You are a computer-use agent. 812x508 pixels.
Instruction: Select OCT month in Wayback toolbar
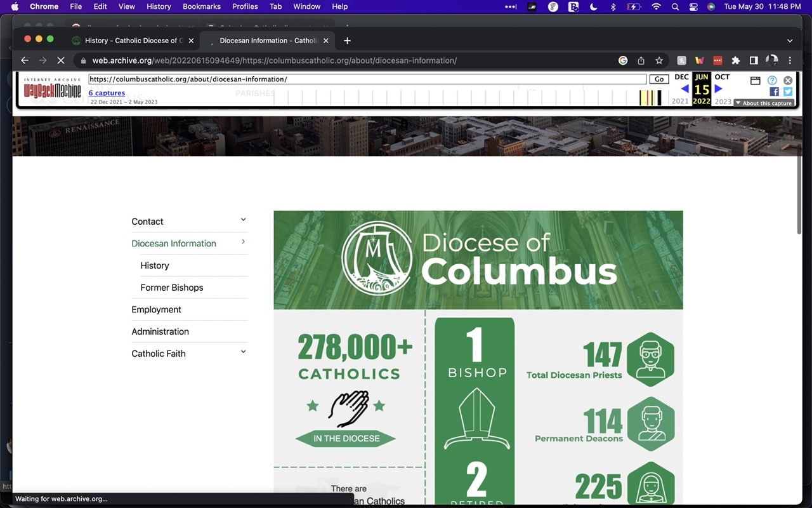(722, 77)
